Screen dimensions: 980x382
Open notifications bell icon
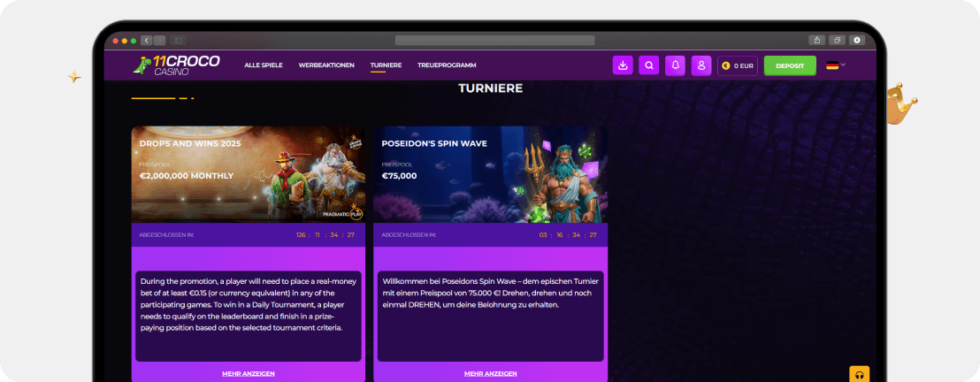click(676, 65)
